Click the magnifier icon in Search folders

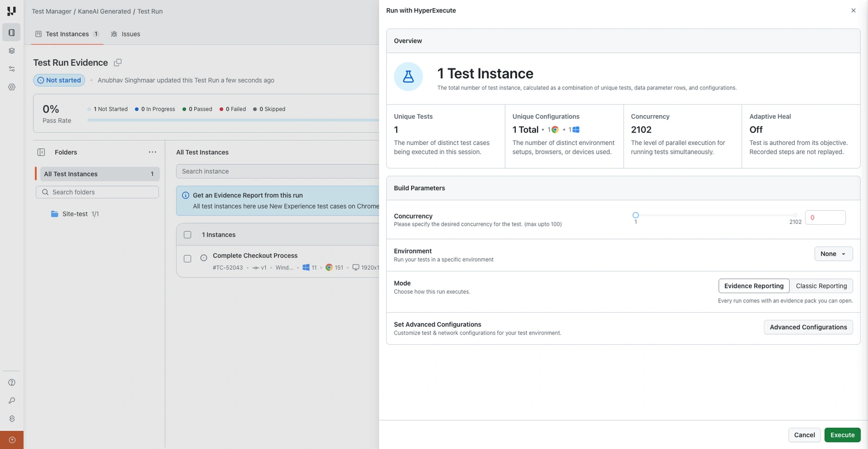point(45,192)
